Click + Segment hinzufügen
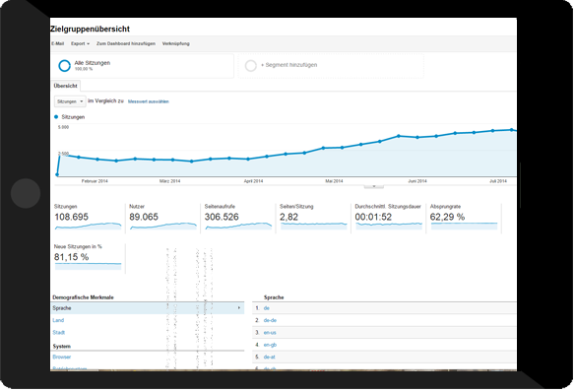This screenshot has width=575, height=392. (288, 65)
